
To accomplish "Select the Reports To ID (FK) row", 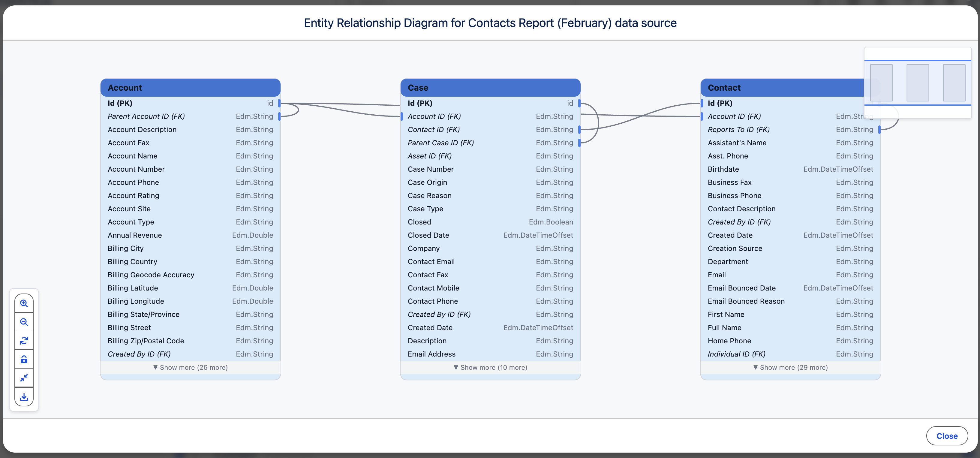I will [x=790, y=130].
